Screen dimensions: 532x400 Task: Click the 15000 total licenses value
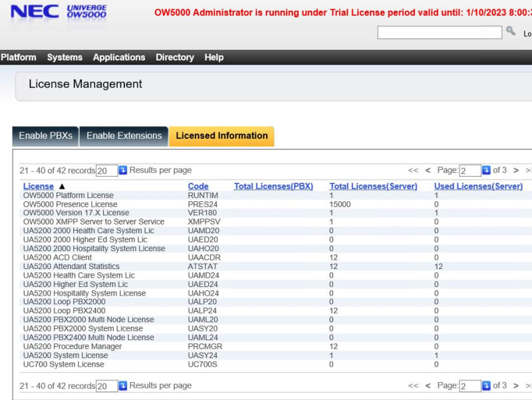[x=340, y=205]
